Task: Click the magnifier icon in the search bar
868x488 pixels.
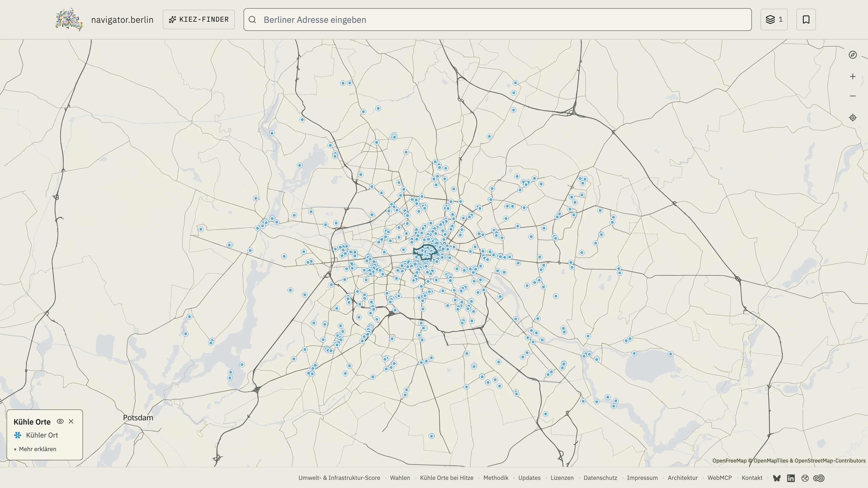Action: pyautogui.click(x=252, y=20)
